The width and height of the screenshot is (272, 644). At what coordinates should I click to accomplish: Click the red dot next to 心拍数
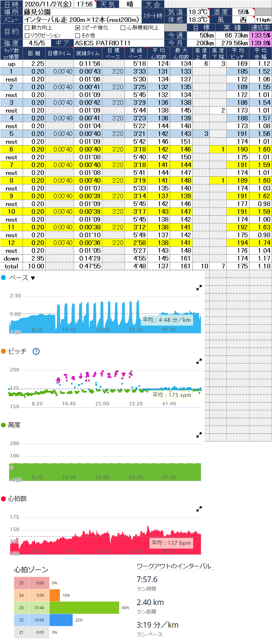coord(4,498)
